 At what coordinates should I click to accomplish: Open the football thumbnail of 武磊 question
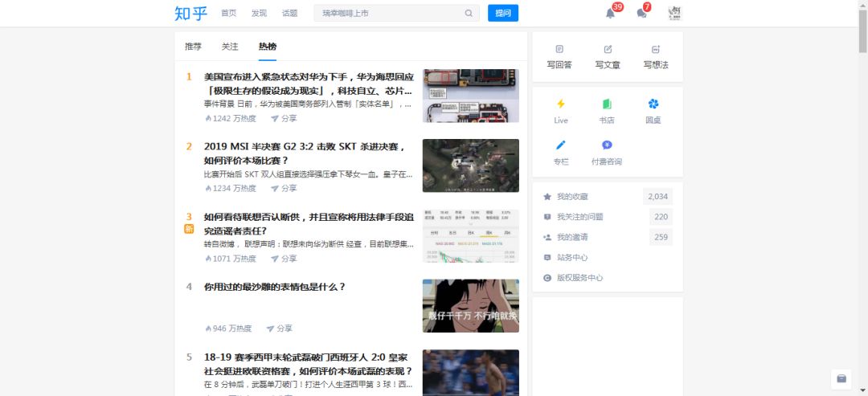tap(470, 373)
